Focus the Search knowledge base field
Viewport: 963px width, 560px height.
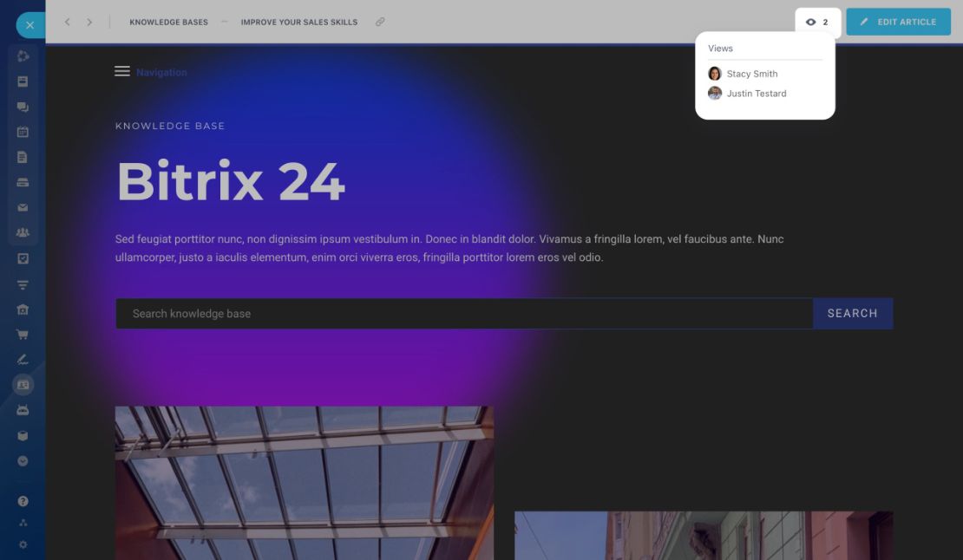click(x=464, y=314)
